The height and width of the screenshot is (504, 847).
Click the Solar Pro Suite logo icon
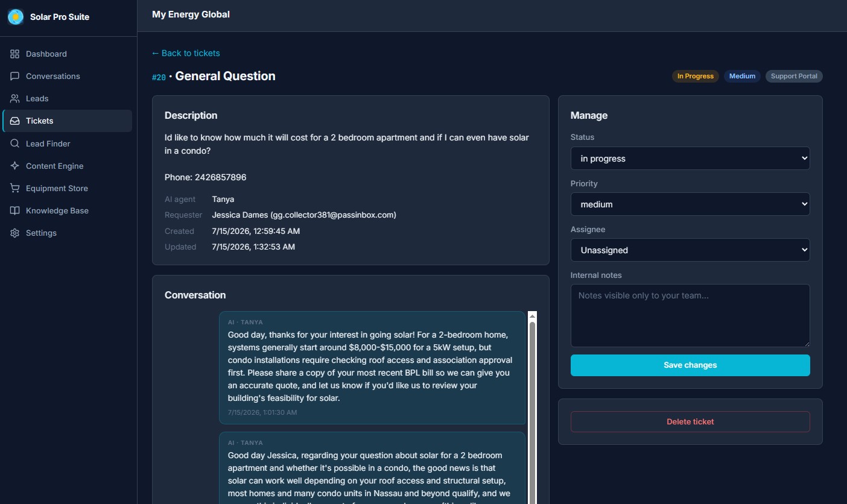(16, 17)
